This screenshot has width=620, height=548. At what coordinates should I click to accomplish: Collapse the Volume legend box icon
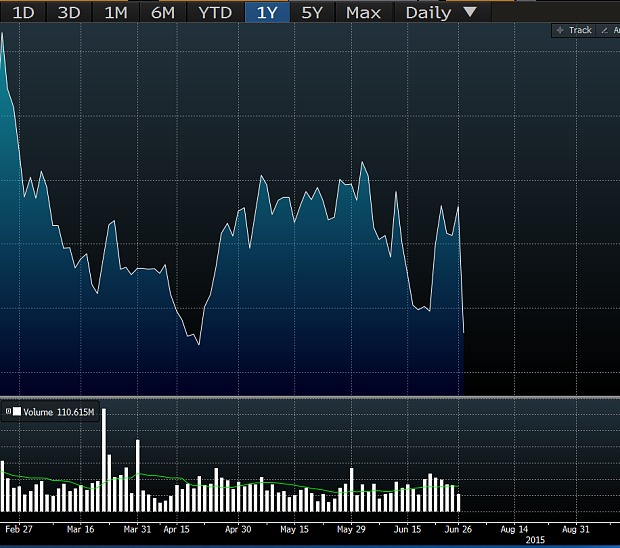(7, 411)
